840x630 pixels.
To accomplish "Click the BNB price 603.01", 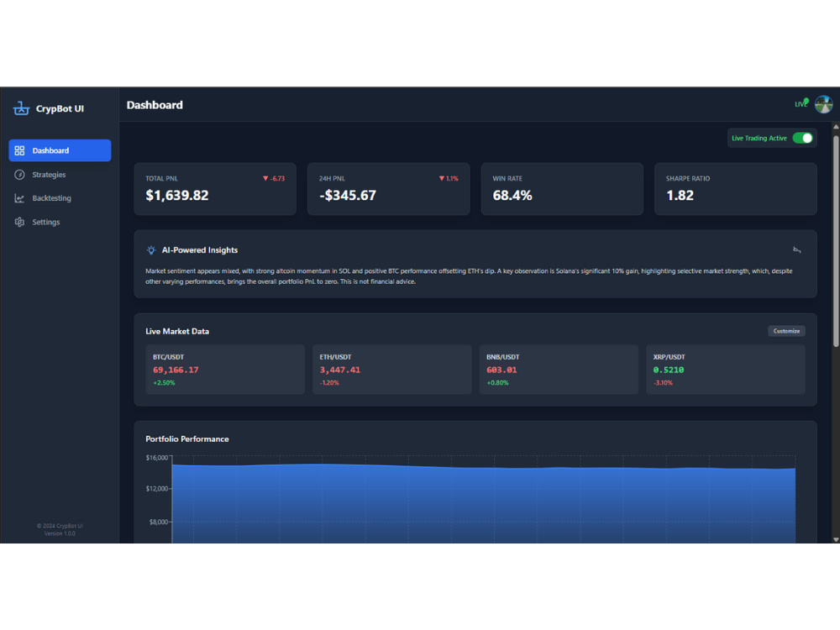I will pos(501,370).
